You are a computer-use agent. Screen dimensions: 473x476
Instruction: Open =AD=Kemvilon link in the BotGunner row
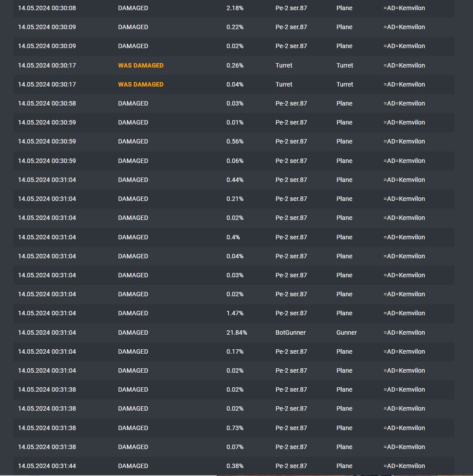click(x=404, y=332)
